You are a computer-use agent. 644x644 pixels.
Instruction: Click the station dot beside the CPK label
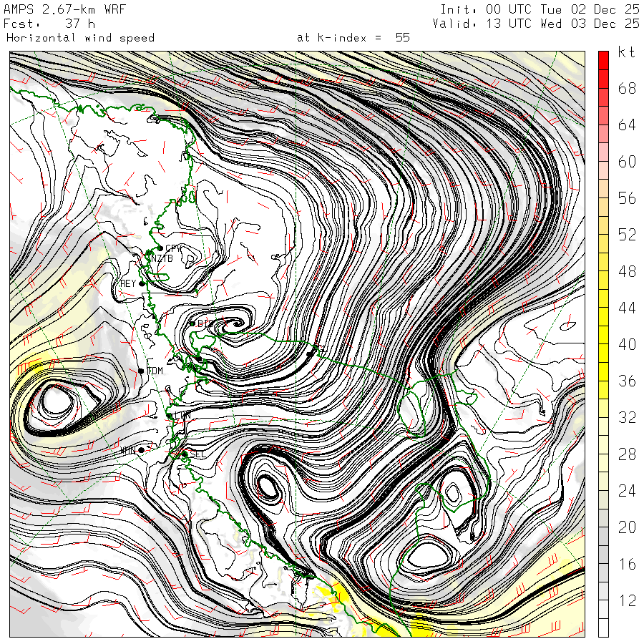tap(160, 248)
